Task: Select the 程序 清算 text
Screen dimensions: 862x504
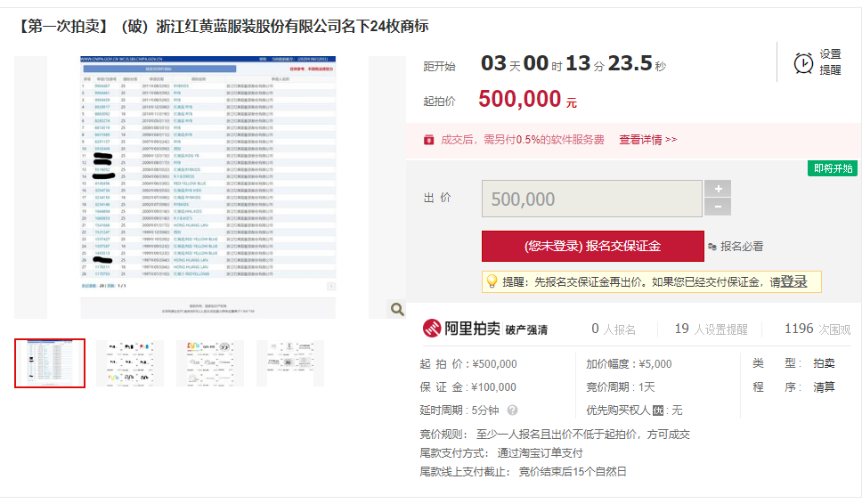Action: [x=793, y=387]
